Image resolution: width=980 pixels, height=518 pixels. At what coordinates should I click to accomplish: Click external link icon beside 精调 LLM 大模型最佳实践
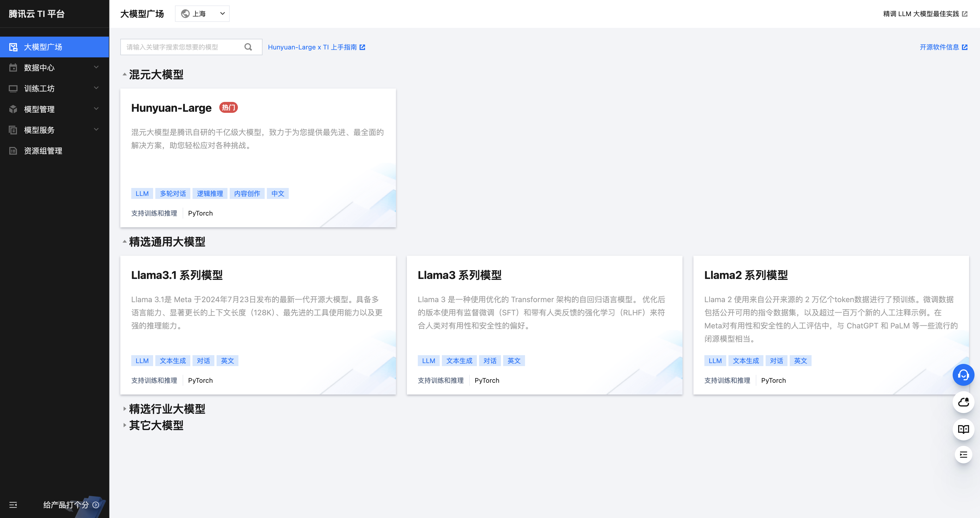[965, 14]
